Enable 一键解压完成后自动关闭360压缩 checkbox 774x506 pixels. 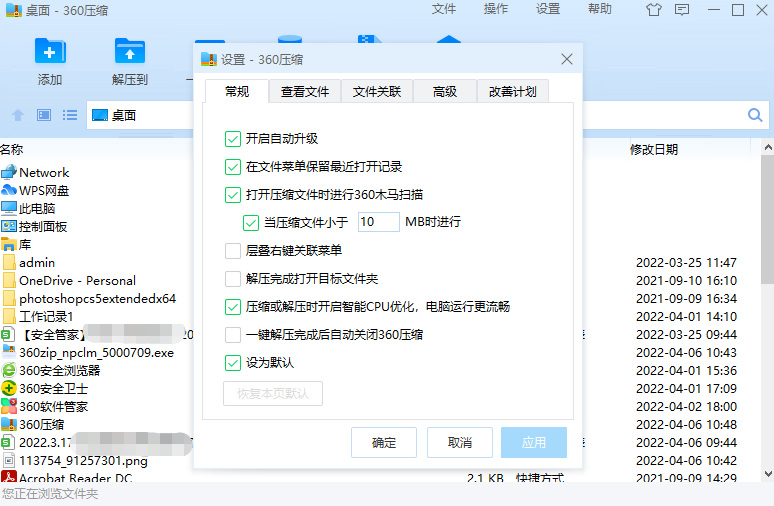(232, 335)
